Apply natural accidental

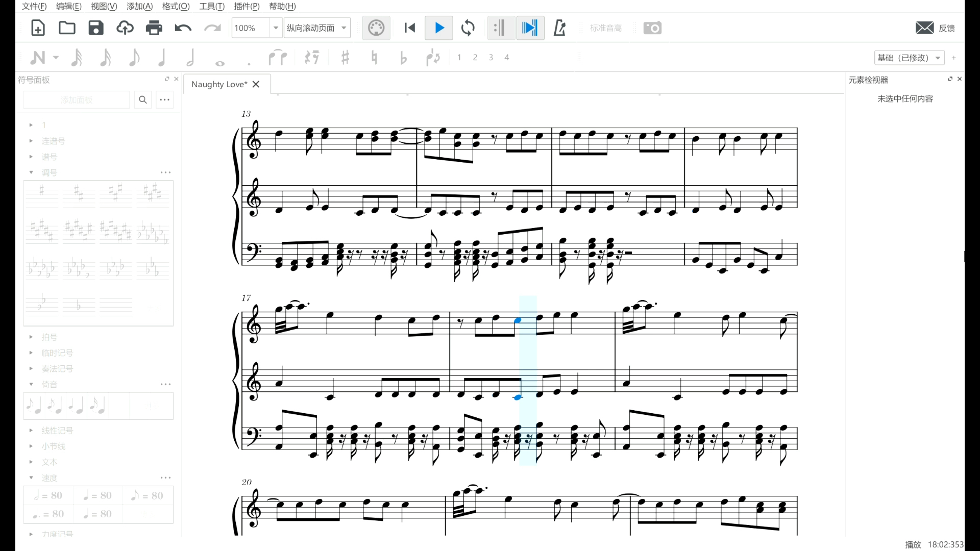(374, 58)
